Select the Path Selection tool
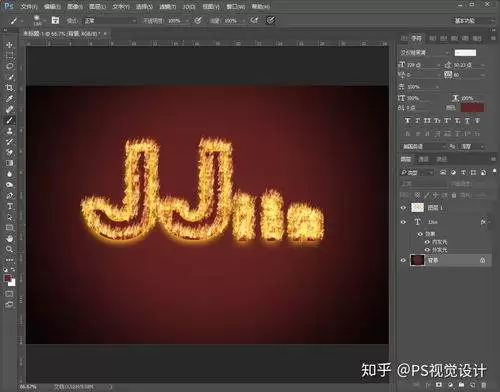This screenshot has height=392, width=500. (9, 217)
